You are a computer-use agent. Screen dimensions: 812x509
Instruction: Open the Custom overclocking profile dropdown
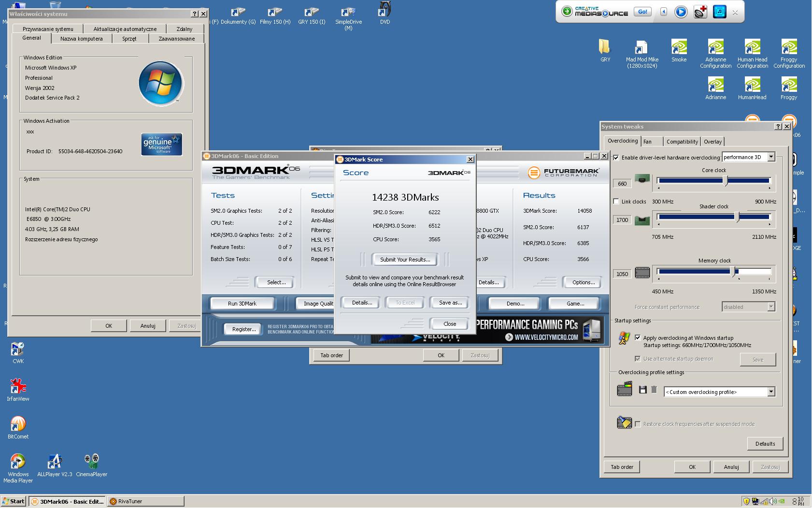click(720, 392)
